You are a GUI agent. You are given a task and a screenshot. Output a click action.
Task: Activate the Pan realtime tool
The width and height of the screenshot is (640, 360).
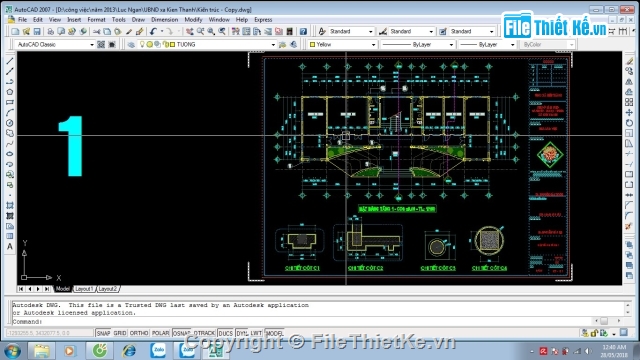[x=190, y=31]
